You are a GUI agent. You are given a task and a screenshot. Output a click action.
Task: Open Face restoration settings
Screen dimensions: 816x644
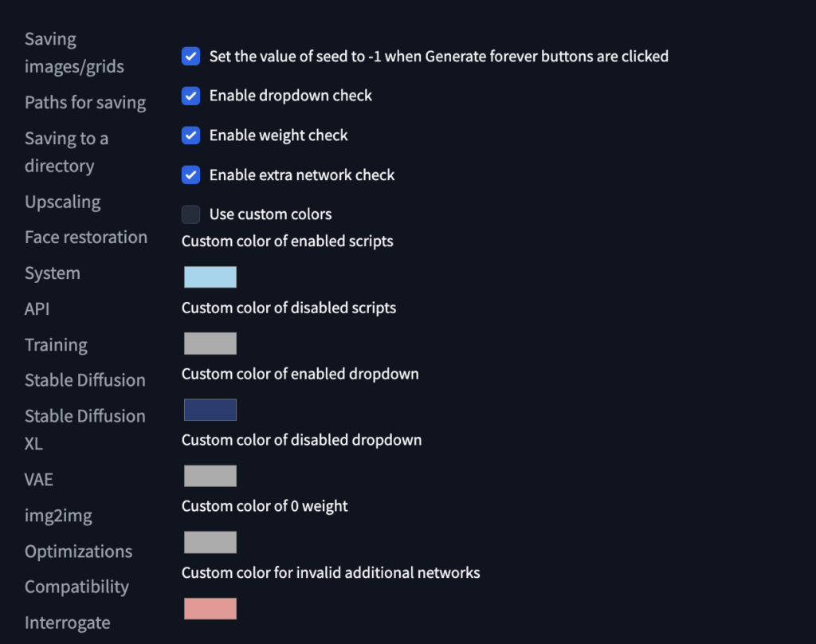point(85,237)
